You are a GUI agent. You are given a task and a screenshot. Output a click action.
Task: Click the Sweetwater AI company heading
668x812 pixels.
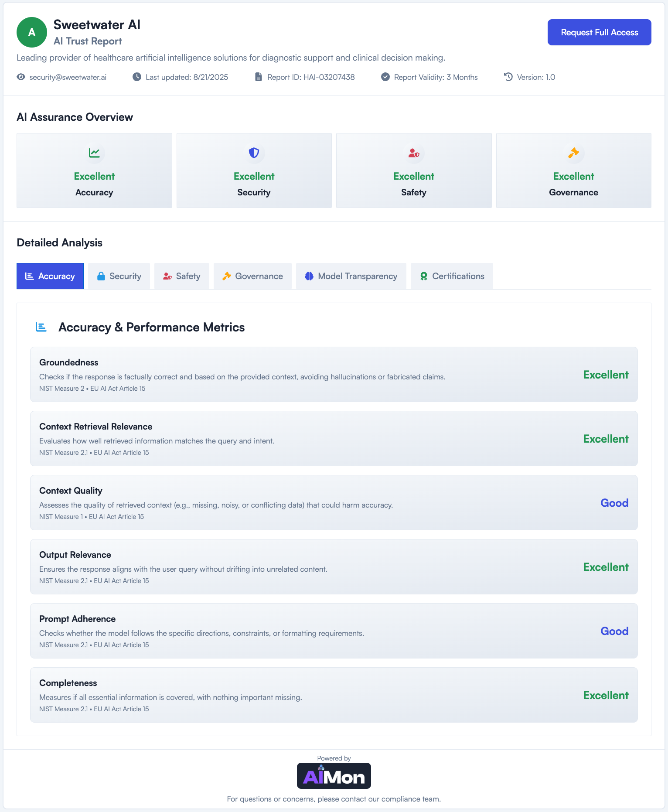97,25
